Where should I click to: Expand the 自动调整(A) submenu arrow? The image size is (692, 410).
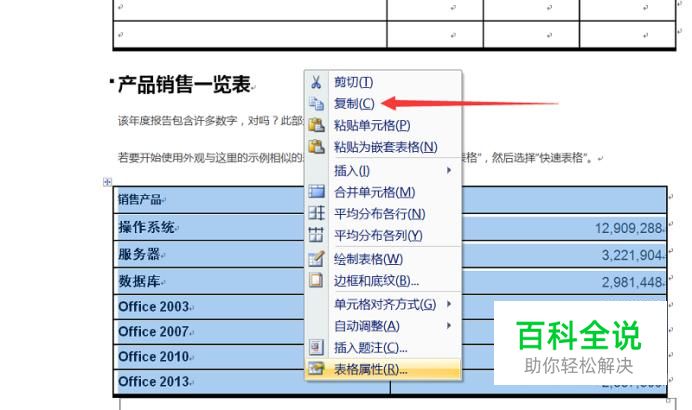click(449, 326)
